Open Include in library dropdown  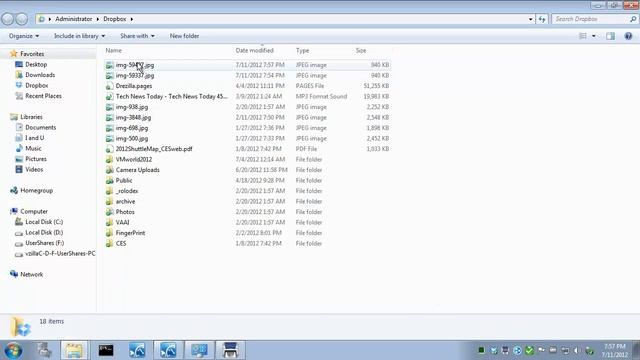pos(80,36)
